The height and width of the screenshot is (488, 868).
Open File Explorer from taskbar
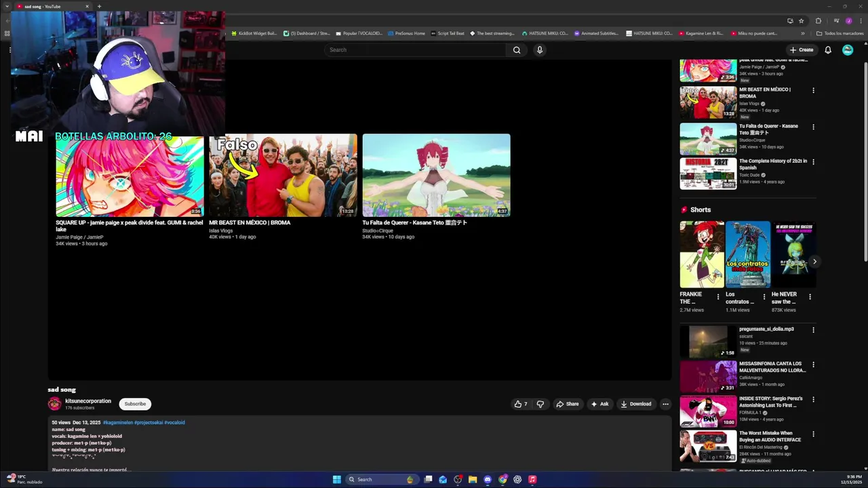tap(473, 479)
